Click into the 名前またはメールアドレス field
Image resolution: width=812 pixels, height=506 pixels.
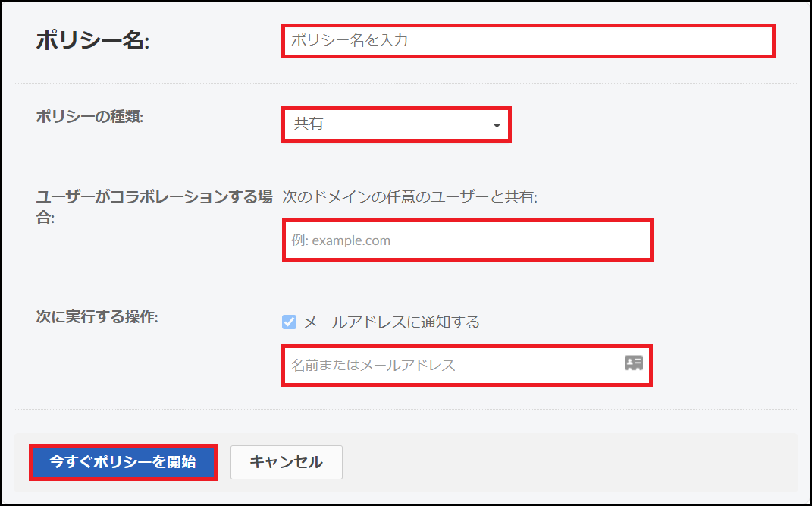tap(466, 365)
